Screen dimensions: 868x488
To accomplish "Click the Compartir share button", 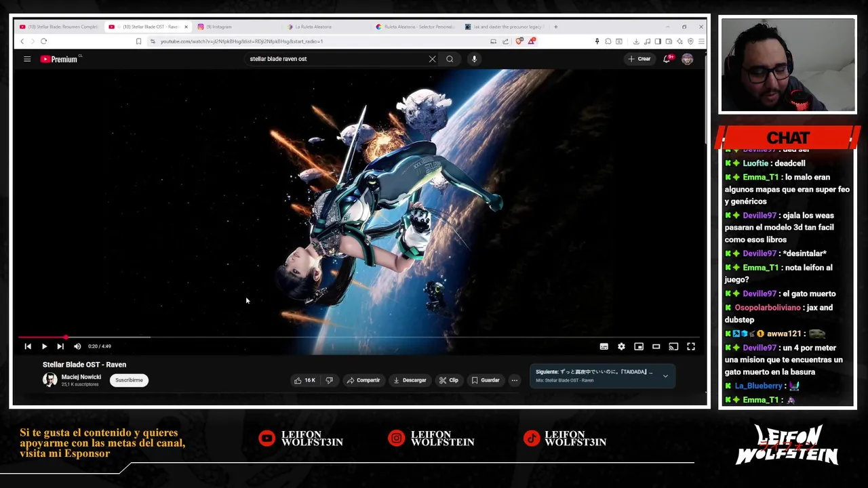I will click(363, 380).
